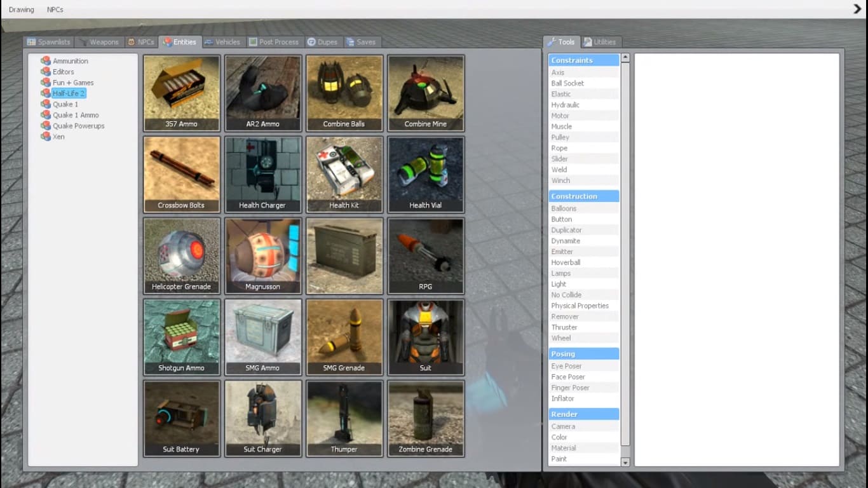Open the NPCs spawn tab

(x=141, y=42)
